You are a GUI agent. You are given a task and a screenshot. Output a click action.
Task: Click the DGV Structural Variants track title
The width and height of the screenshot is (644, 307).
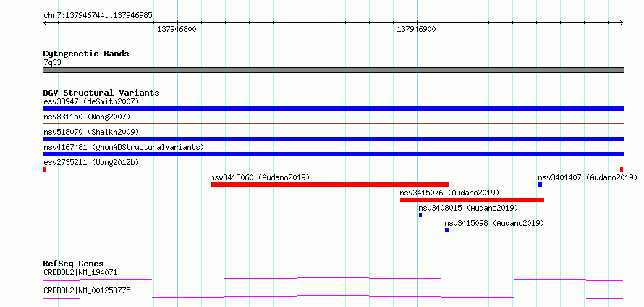101,93
